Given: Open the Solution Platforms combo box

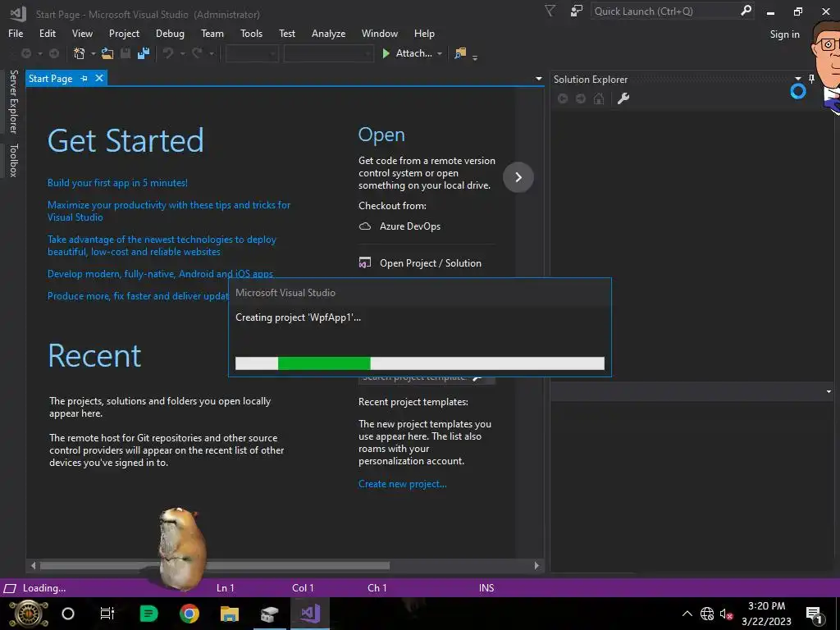Looking at the screenshot, I should (328, 53).
